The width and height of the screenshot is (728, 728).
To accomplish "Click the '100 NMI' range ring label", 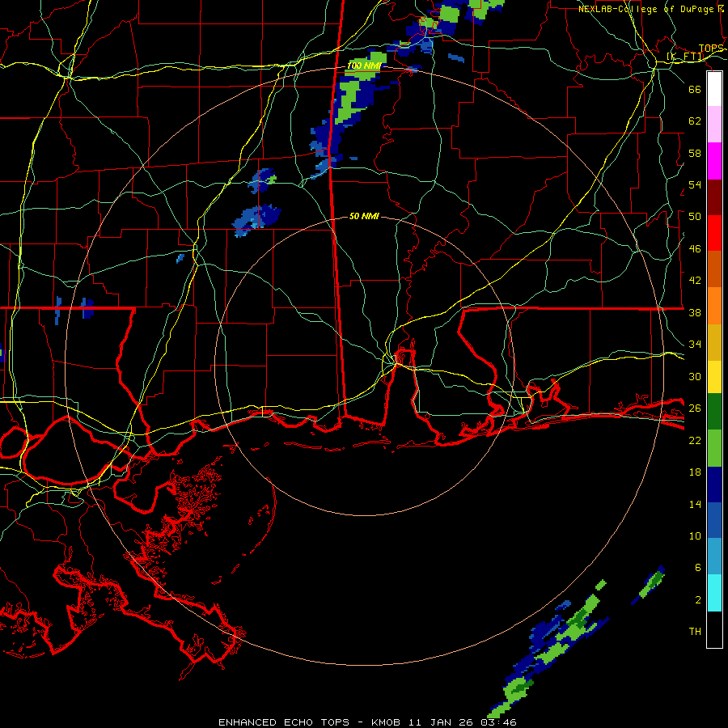I will tap(364, 66).
